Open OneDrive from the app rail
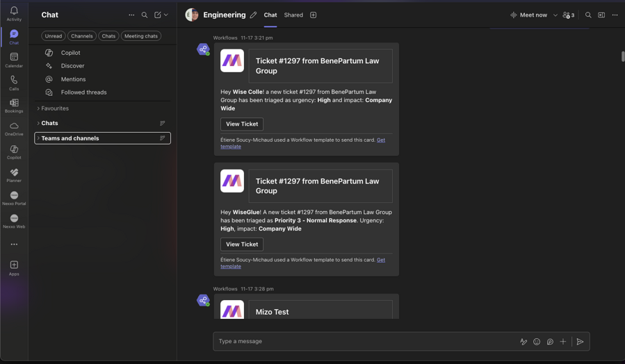The width and height of the screenshot is (625, 364). tap(14, 129)
